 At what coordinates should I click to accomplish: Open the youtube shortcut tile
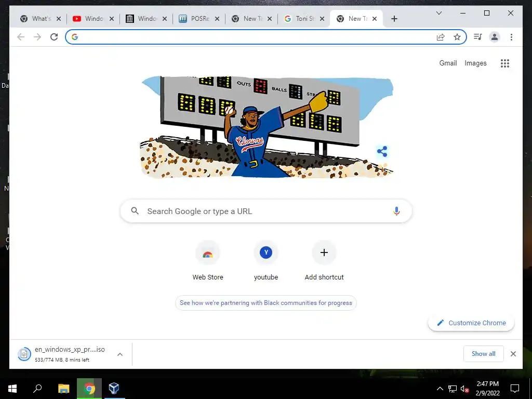[x=266, y=261]
